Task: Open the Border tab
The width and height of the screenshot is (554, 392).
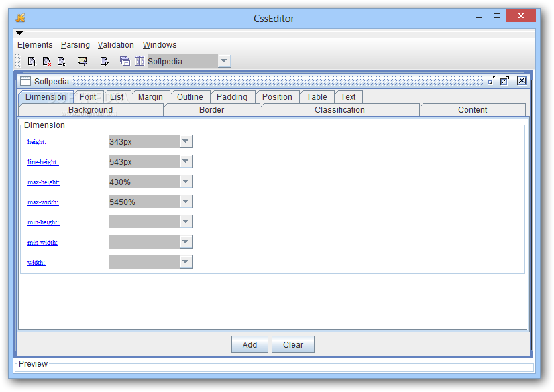Action: click(212, 110)
